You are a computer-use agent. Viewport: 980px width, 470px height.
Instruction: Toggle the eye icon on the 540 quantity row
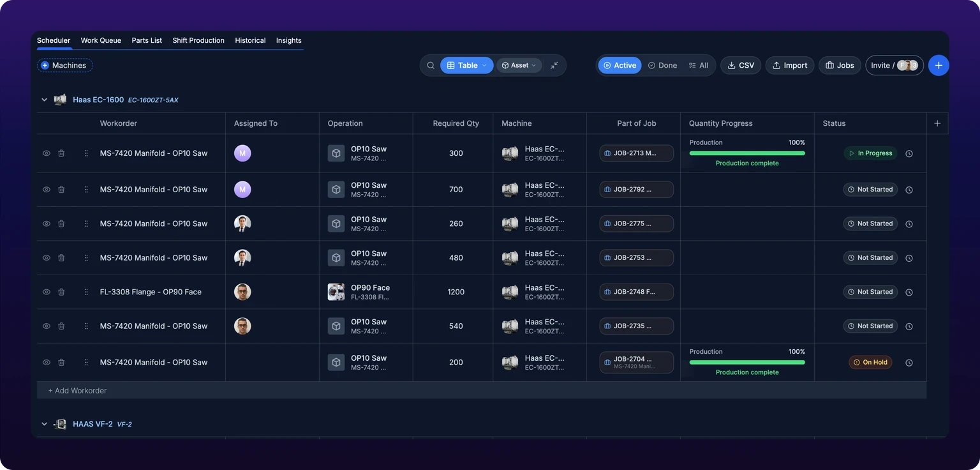pyautogui.click(x=47, y=326)
